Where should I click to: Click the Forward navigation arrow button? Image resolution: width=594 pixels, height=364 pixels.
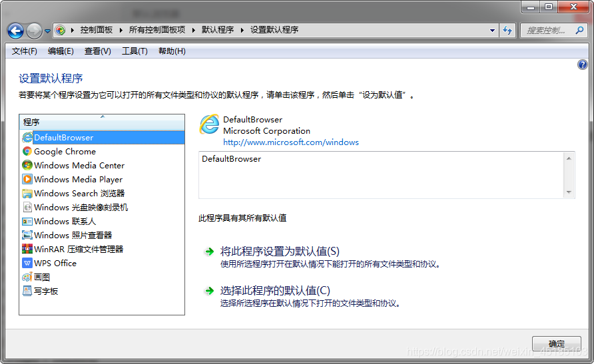tap(34, 31)
